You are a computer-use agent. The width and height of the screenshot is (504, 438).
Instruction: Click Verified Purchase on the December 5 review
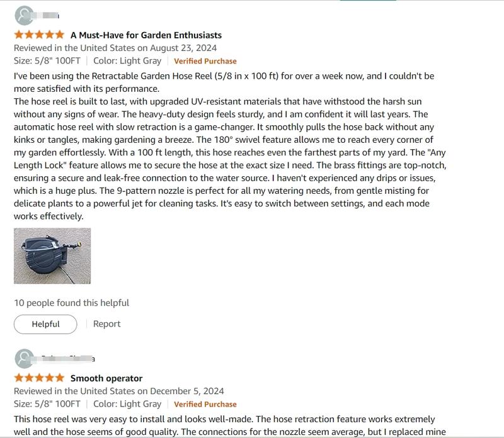(x=205, y=404)
